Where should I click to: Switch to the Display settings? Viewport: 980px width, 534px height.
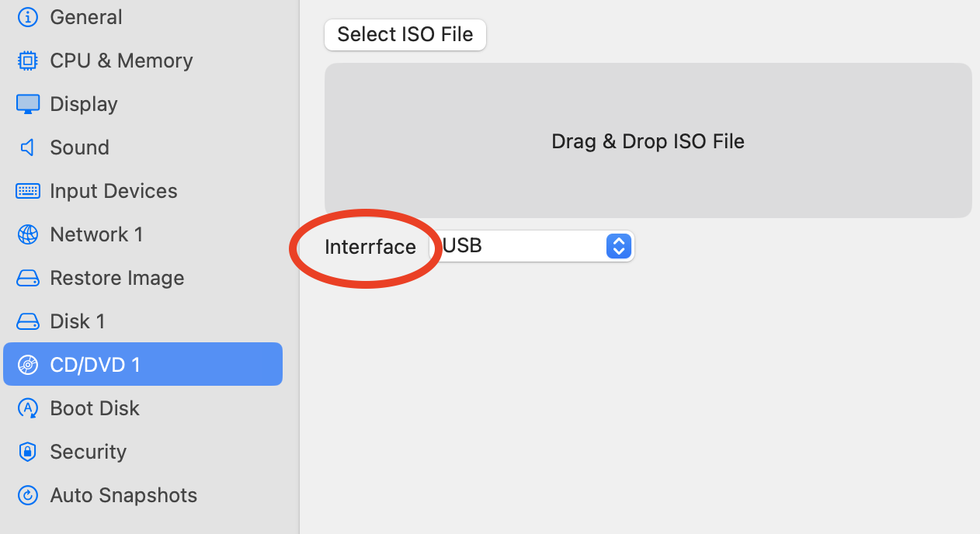[x=84, y=104]
